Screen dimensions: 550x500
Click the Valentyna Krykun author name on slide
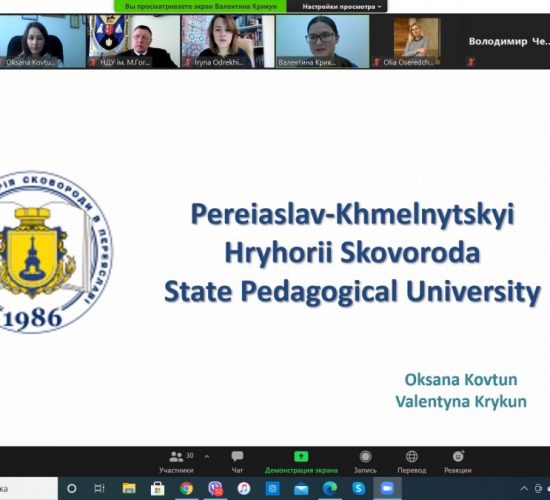461,402
